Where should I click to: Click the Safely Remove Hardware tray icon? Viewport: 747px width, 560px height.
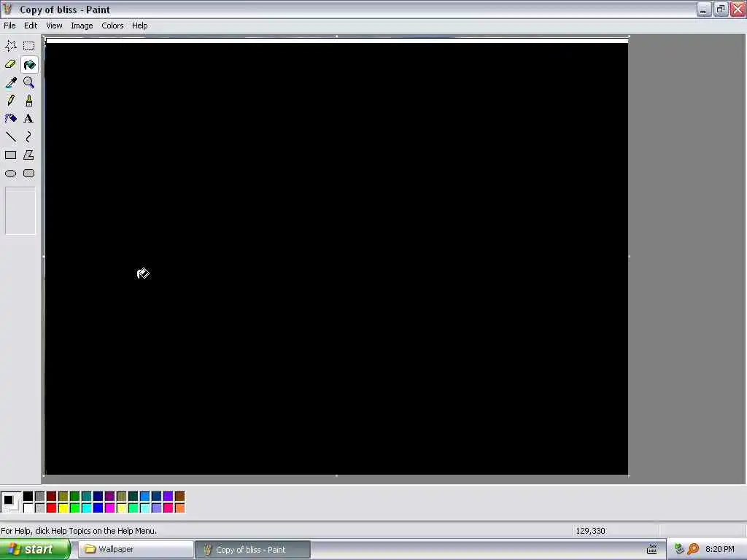point(679,549)
